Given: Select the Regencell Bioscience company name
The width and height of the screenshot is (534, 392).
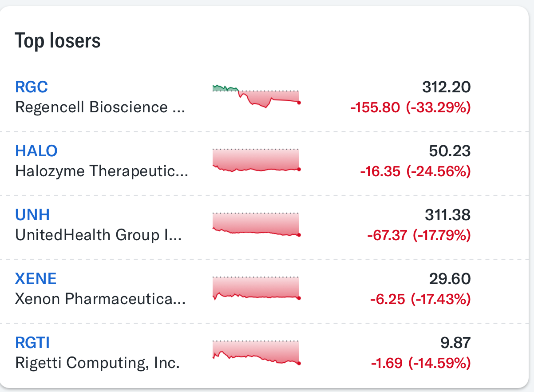Looking at the screenshot, I should [x=100, y=107].
